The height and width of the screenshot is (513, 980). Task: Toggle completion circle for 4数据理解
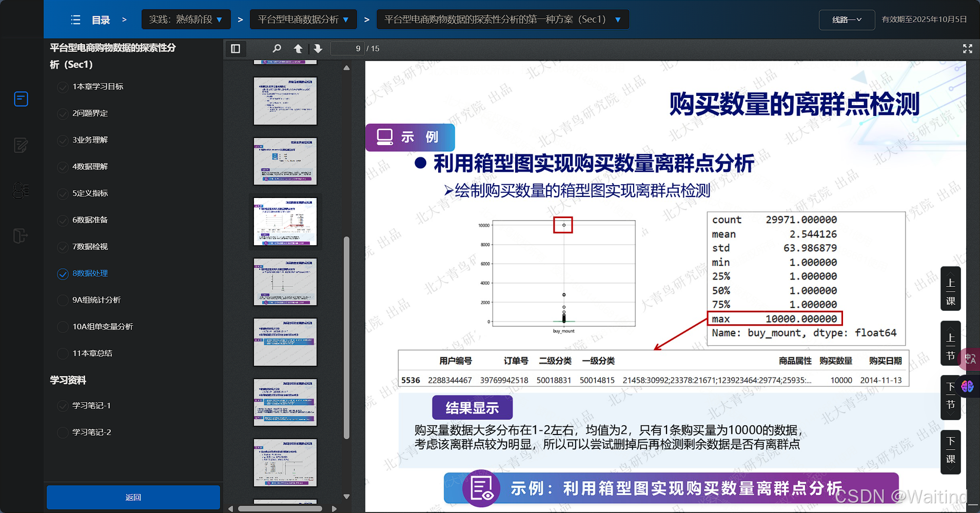tap(63, 167)
